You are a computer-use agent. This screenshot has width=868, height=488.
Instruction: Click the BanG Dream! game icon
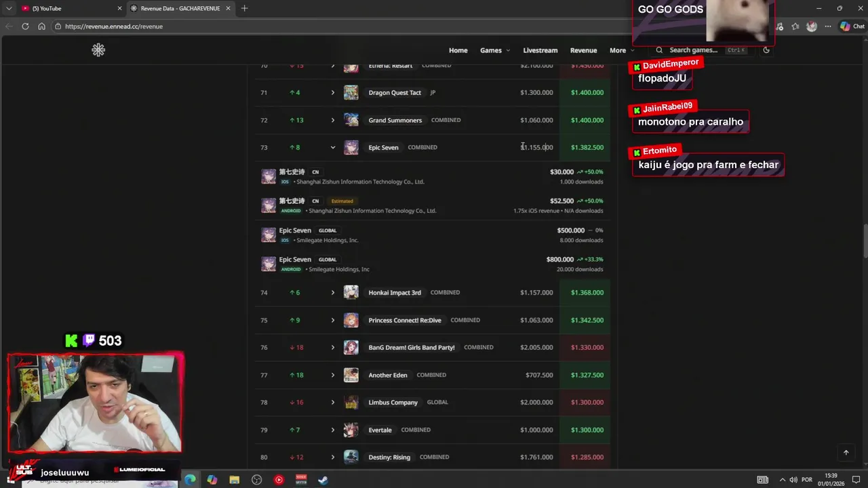(351, 348)
